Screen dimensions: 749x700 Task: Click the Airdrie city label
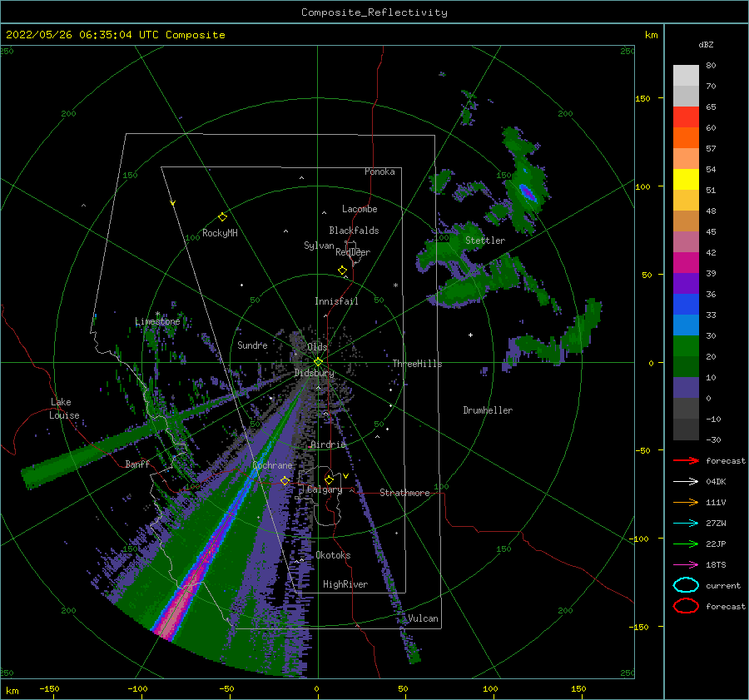(328, 444)
